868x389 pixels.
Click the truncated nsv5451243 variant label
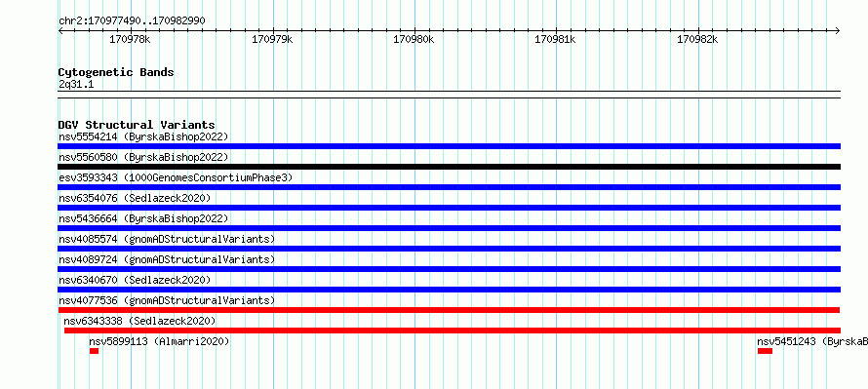point(812,341)
